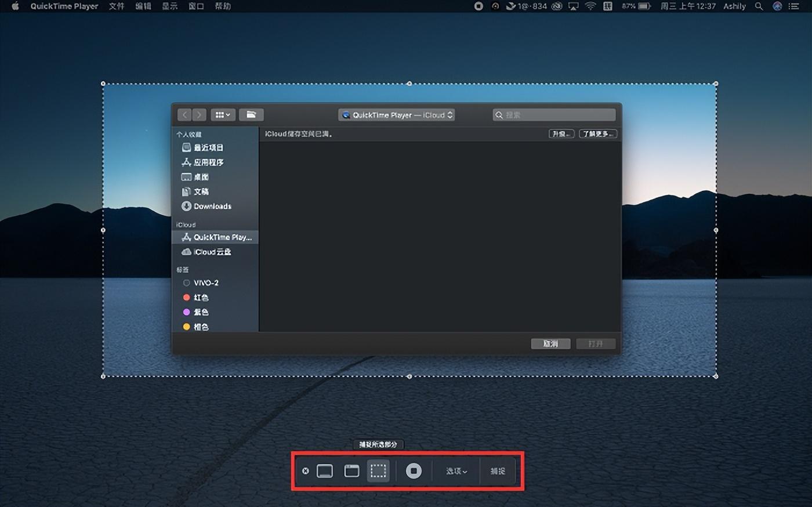Open Notification Center list icon
The image size is (812, 507).
click(x=794, y=6)
